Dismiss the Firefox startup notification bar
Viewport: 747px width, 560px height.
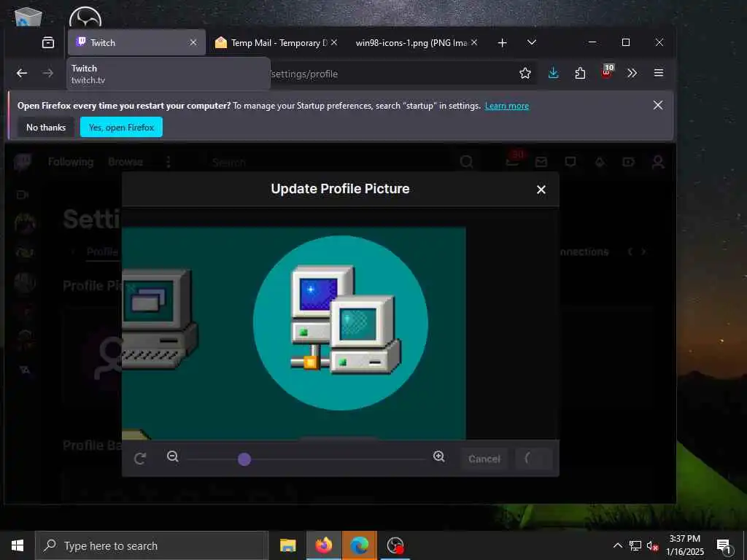pos(657,105)
